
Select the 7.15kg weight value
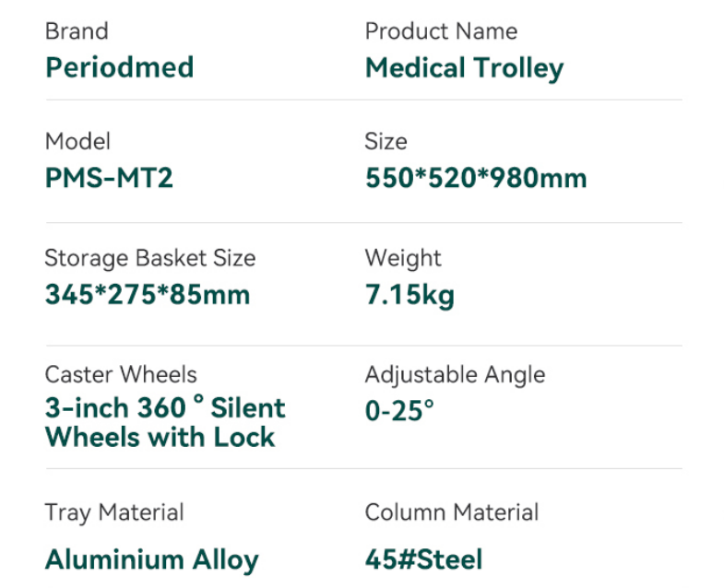coord(409,296)
